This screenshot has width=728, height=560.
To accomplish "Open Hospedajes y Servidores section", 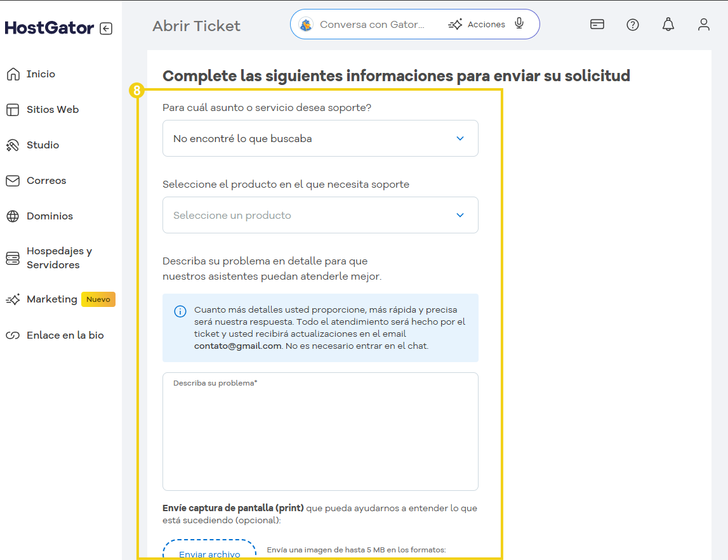I will (x=59, y=258).
